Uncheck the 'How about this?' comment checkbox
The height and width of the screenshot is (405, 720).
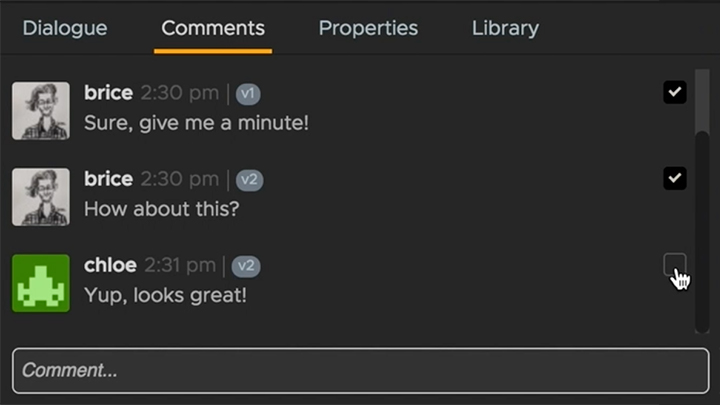(675, 179)
